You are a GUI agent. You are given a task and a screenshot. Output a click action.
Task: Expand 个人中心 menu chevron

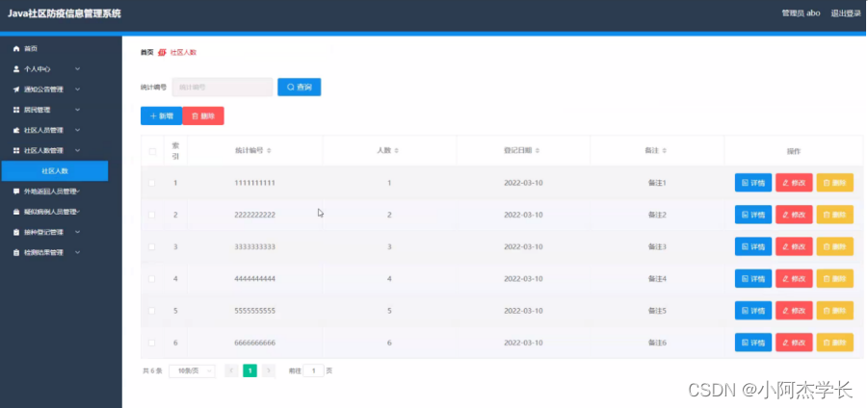77,69
